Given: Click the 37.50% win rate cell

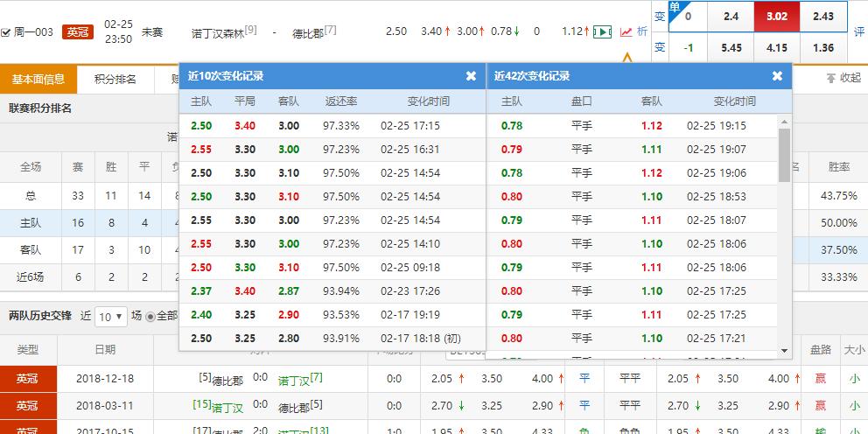Looking at the screenshot, I should click(839, 250).
